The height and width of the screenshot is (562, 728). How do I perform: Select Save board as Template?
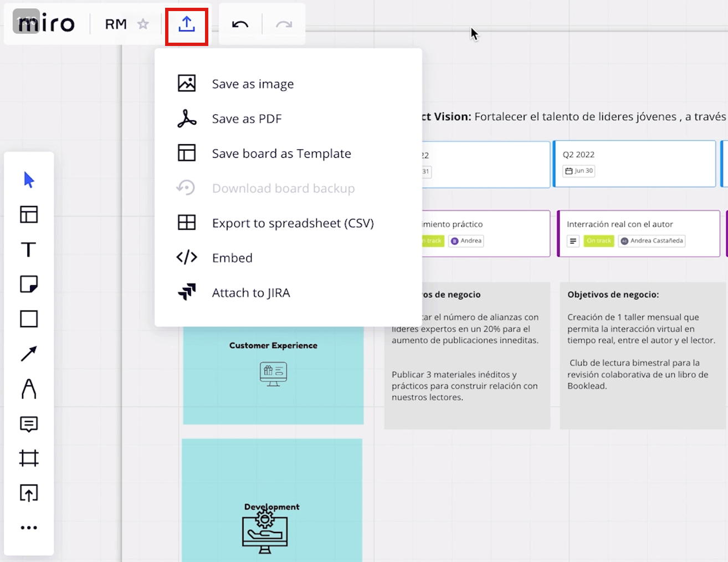click(281, 154)
